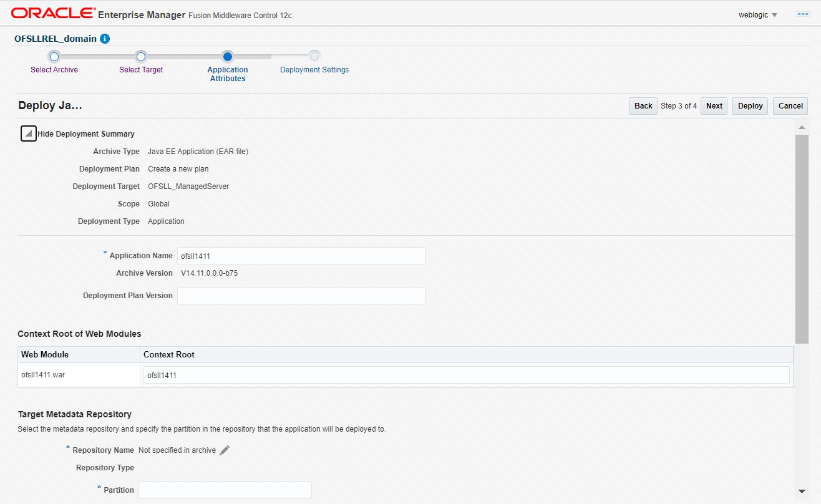Click the Next button
821x504 pixels.
tap(714, 106)
